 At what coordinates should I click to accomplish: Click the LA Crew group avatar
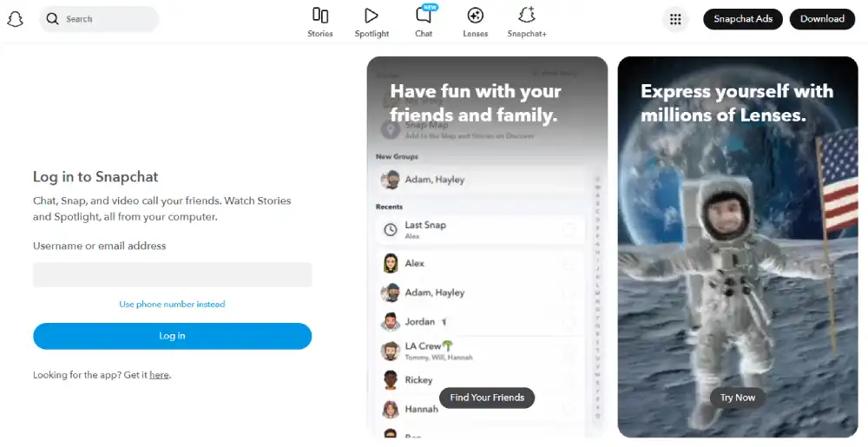click(391, 351)
